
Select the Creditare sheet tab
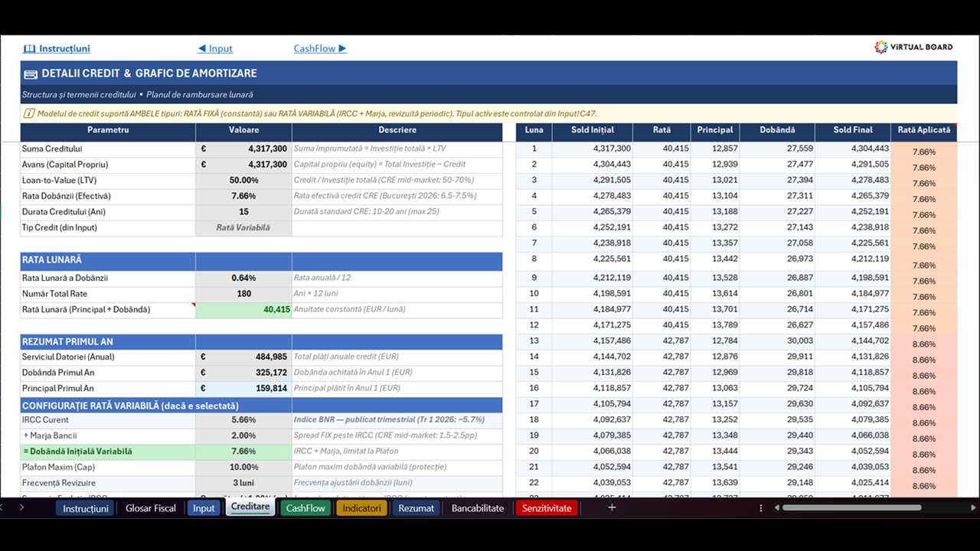[x=250, y=507]
